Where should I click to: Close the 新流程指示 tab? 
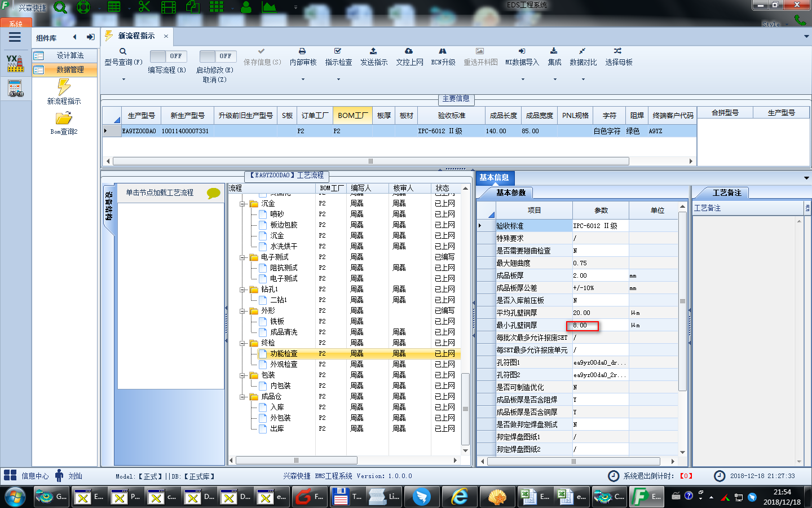click(x=166, y=36)
